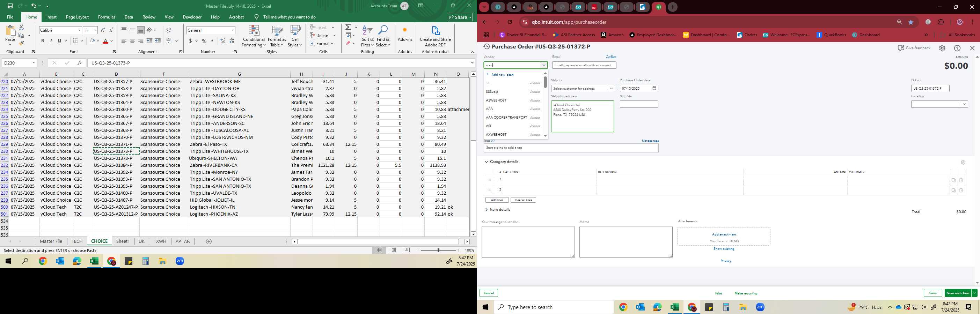Open Delete cells dropdown arrow

[x=334, y=35]
